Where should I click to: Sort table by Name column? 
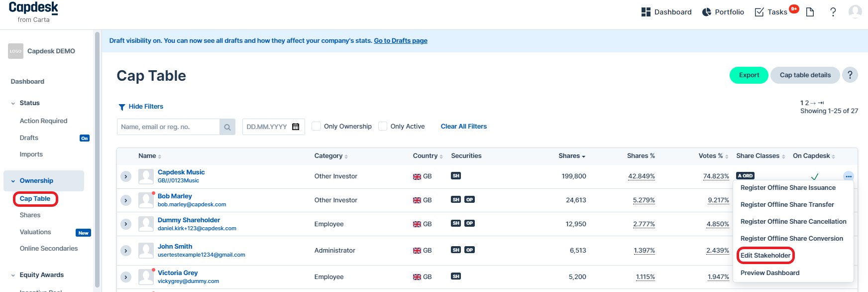[150, 156]
